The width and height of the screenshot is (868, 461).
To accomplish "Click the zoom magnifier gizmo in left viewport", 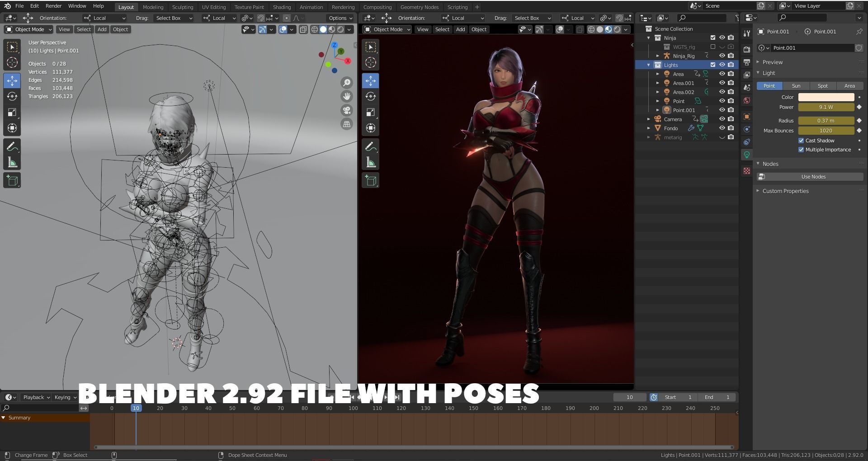I will [x=347, y=83].
